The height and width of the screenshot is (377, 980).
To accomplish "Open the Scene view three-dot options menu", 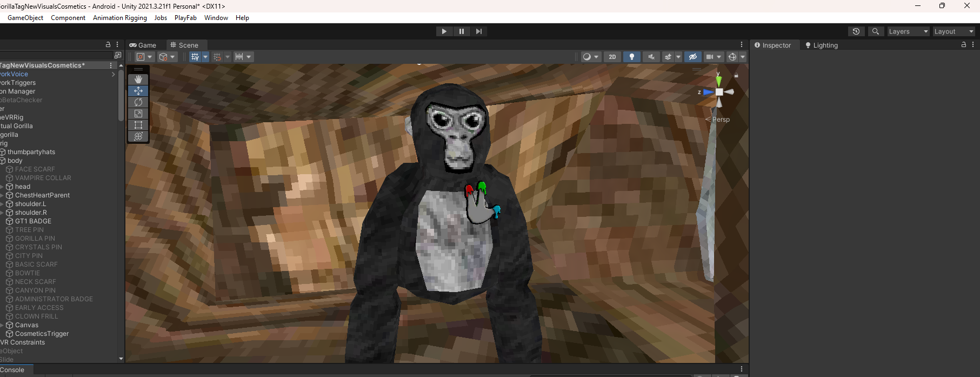I will click(x=742, y=45).
